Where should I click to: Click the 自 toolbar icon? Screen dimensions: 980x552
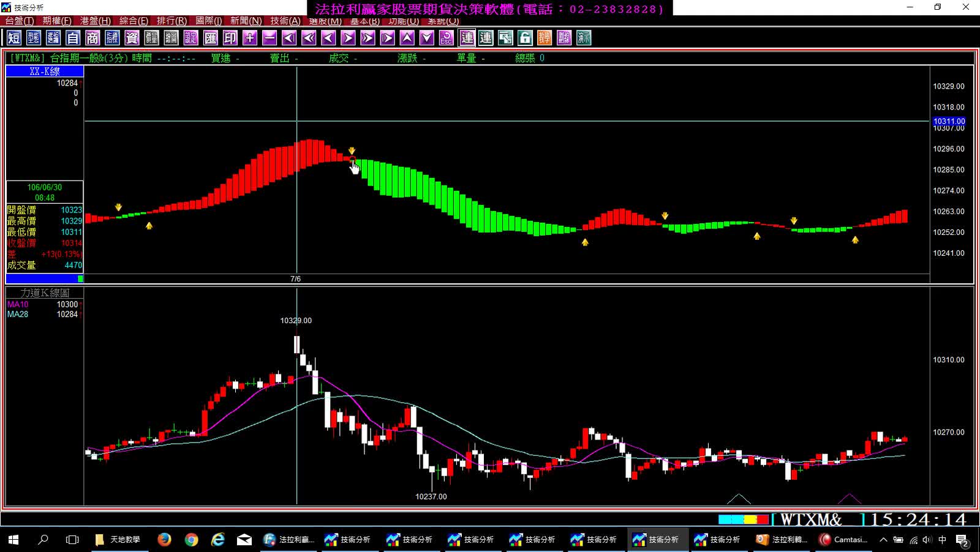tap(73, 38)
